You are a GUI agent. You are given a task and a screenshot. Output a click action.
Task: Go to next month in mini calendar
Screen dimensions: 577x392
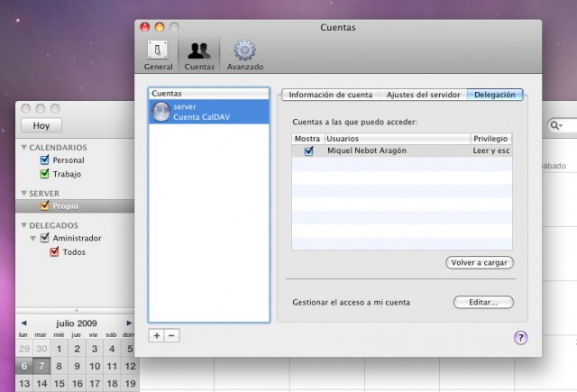click(129, 323)
